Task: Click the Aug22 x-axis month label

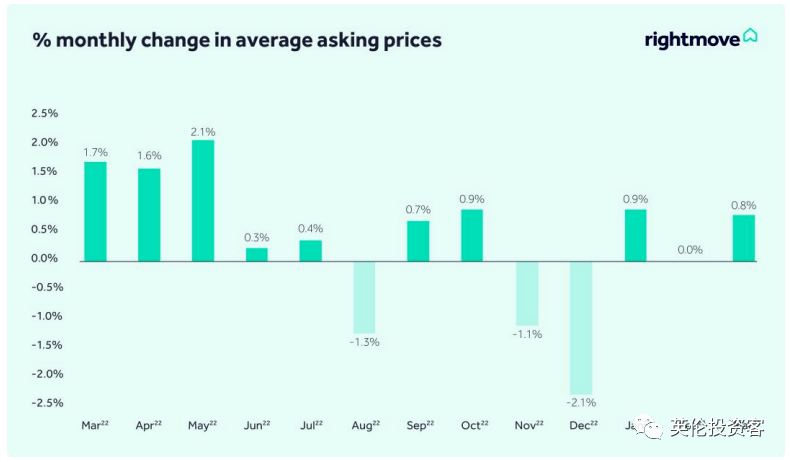Action: pyautogui.click(x=364, y=425)
